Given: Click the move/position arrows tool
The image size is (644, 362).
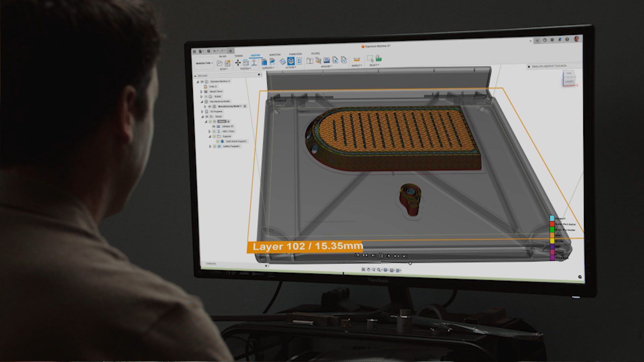Looking at the screenshot, I should [x=237, y=63].
